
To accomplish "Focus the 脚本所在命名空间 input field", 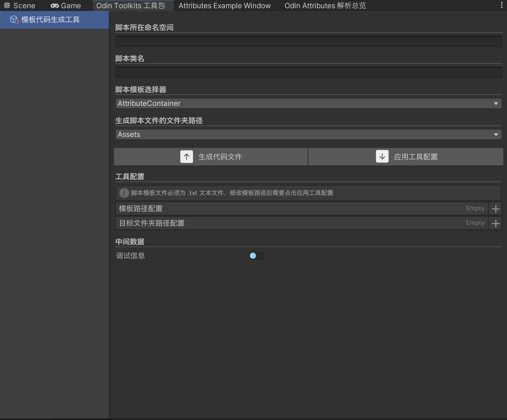I will 308,41.
